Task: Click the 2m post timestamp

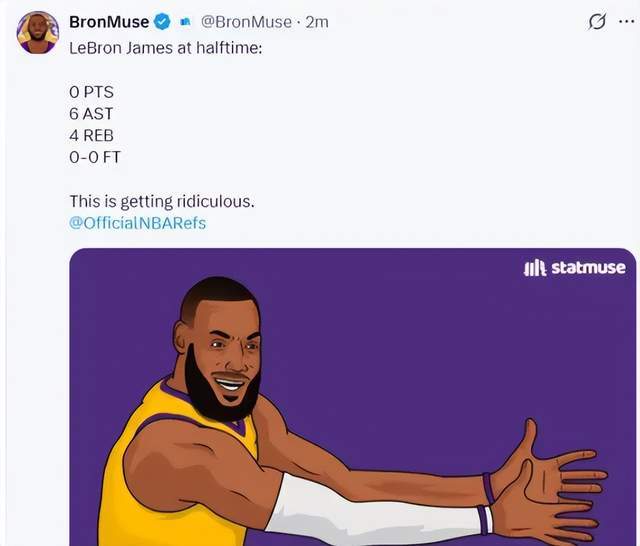Action: 316,22
